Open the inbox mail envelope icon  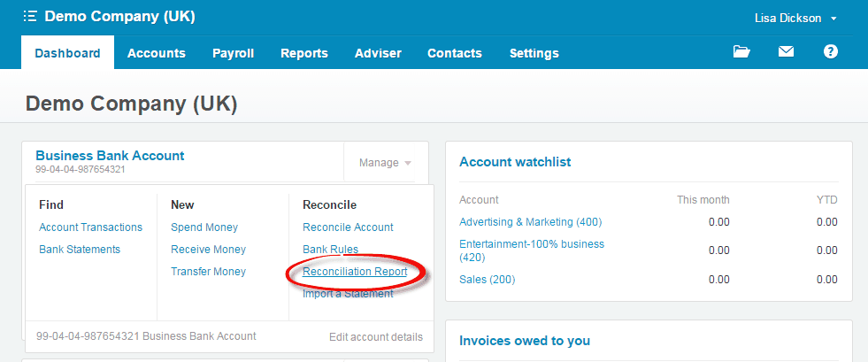click(x=786, y=52)
